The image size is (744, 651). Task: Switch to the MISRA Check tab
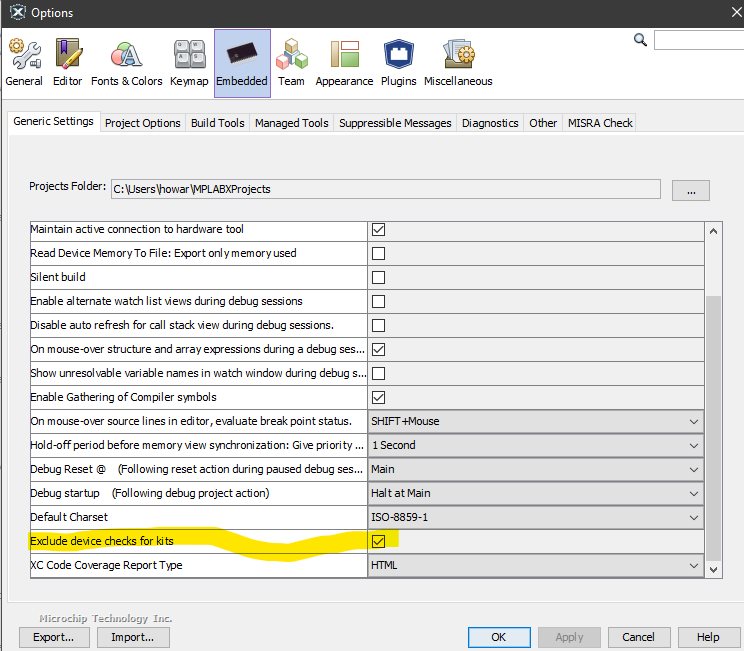(x=600, y=123)
